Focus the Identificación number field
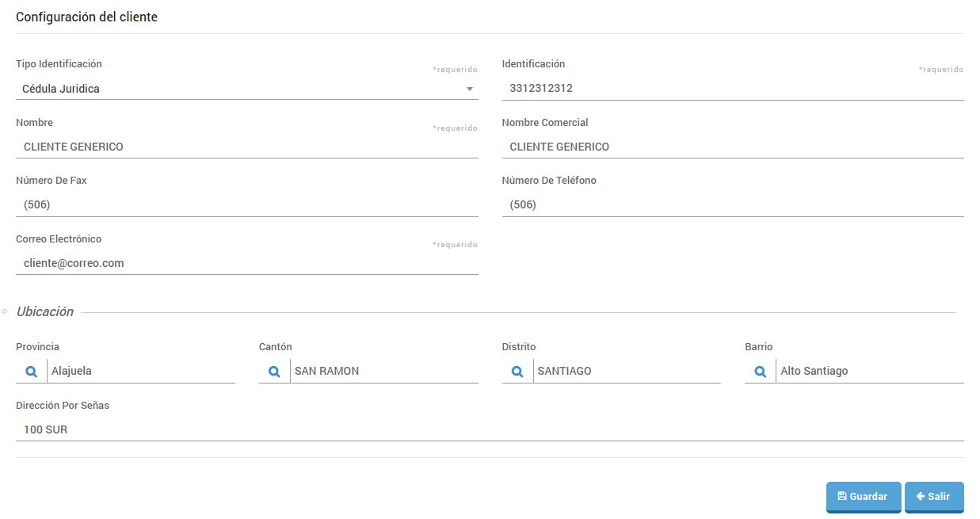Screen dimensions: 980x519 732,89
